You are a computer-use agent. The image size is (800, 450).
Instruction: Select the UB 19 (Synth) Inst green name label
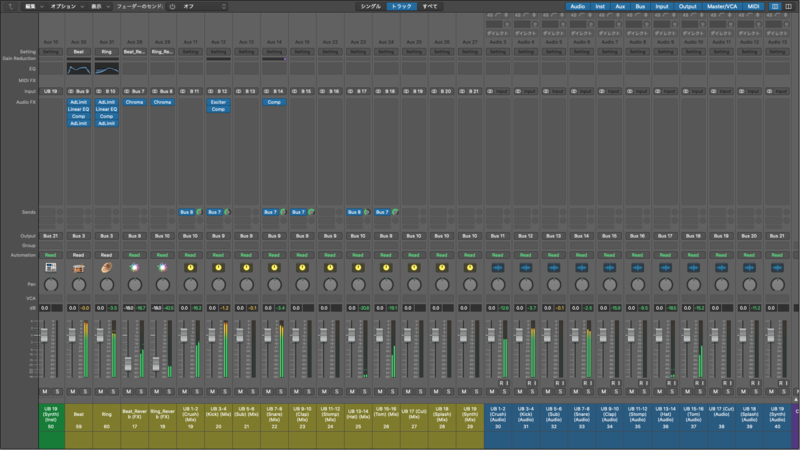[51, 418]
